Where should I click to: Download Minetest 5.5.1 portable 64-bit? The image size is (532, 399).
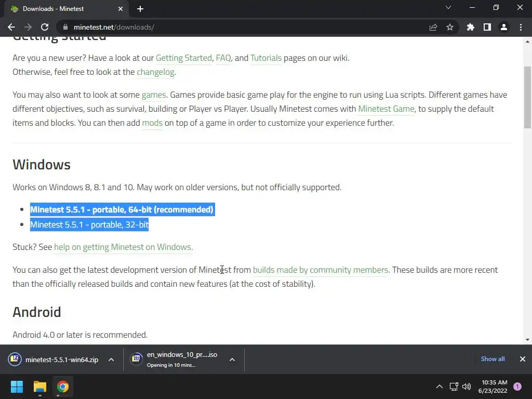coord(122,209)
